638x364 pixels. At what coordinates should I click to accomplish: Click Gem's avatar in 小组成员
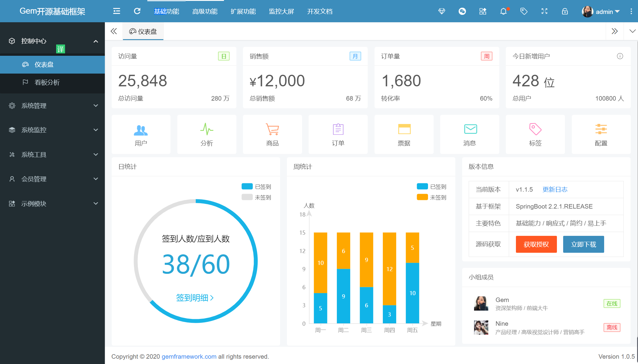pyautogui.click(x=481, y=303)
